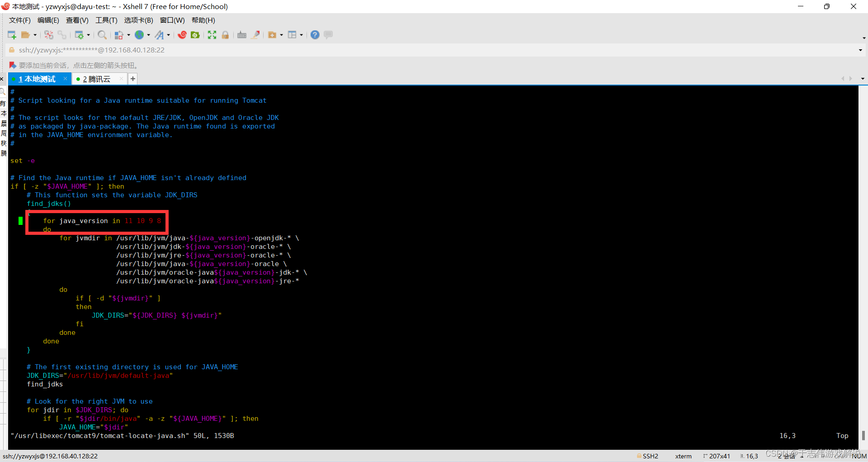
Task: Click the chat feedback bubble icon
Action: 328,35
